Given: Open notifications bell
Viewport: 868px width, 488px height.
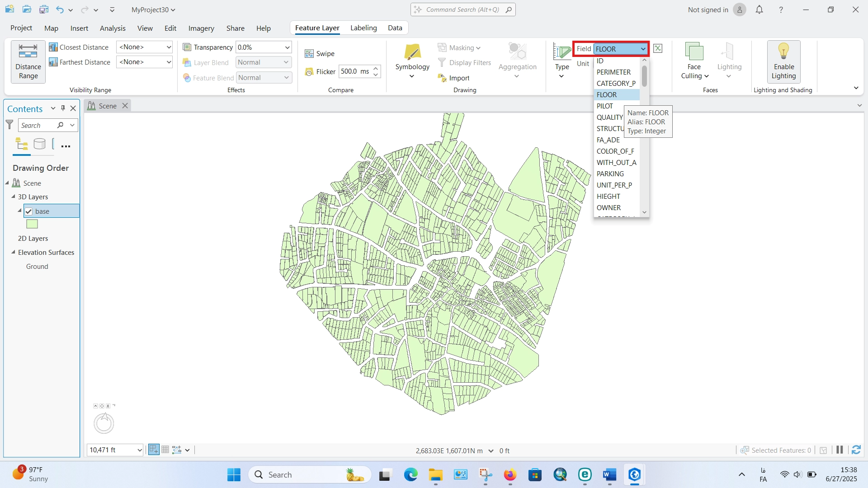Looking at the screenshot, I should pos(759,9).
